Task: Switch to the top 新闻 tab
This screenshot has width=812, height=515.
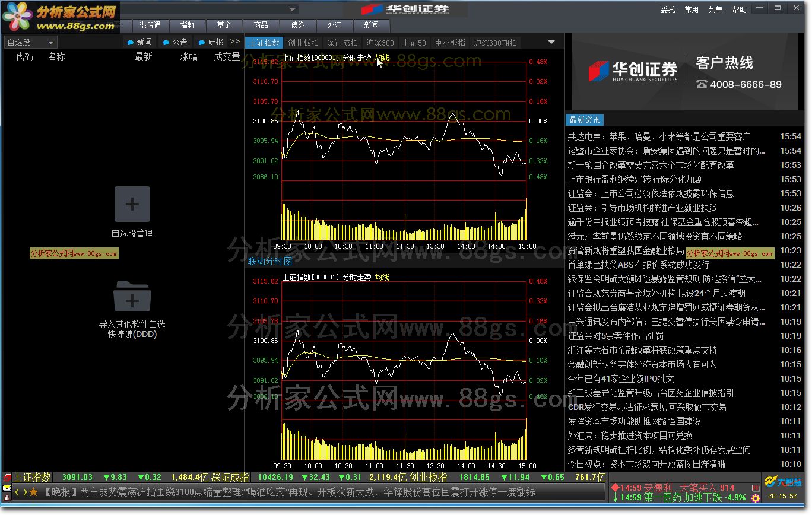Action: click(372, 26)
